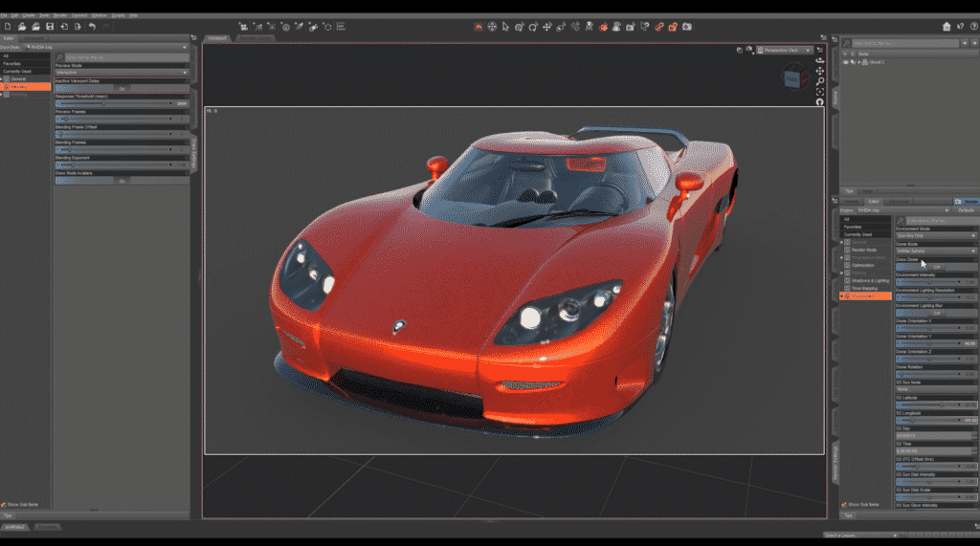Image resolution: width=980 pixels, height=546 pixels.
Task: Select the Scale tool
Action: pyautogui.click(x=561, y=27)
